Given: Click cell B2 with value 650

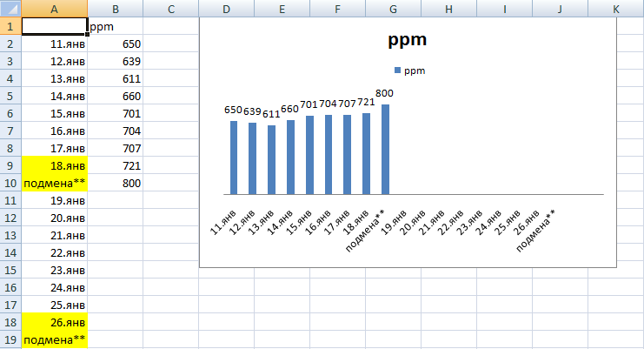Looking at the screenshot, I should pos(116,44).
